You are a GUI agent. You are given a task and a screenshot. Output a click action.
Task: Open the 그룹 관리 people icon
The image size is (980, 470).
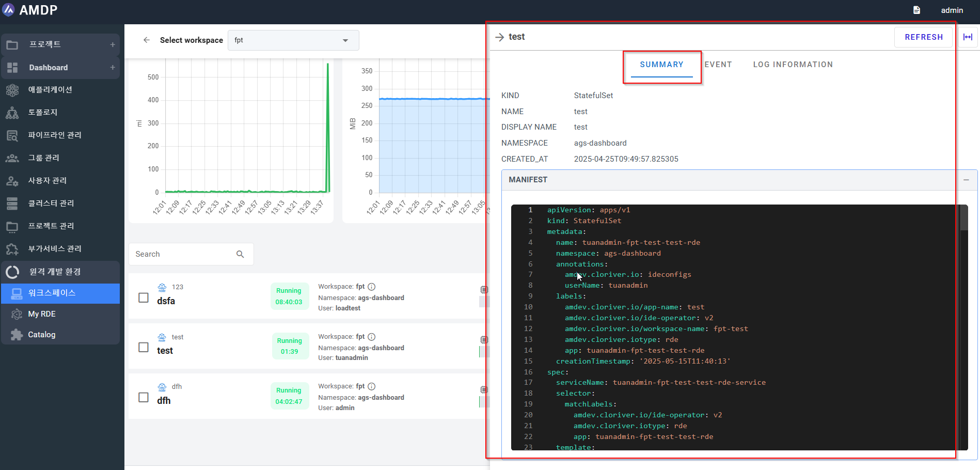click(12, 158)
